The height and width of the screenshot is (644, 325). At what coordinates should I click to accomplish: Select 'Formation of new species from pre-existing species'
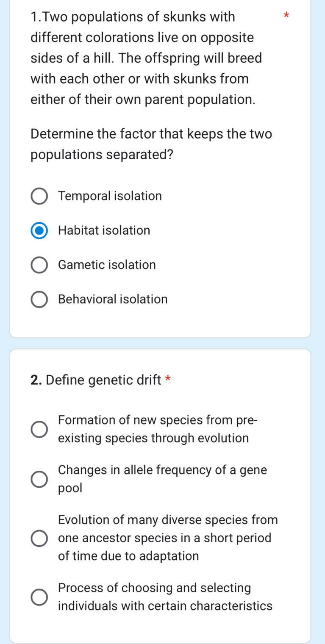click(39, 429)
